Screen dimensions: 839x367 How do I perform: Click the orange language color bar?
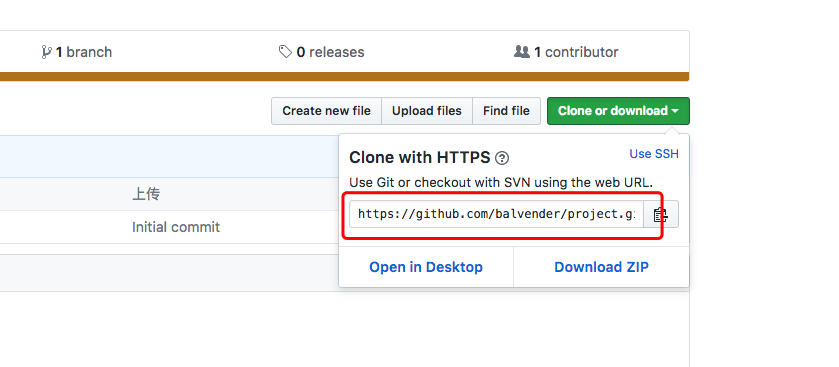(x=345, y=77)
